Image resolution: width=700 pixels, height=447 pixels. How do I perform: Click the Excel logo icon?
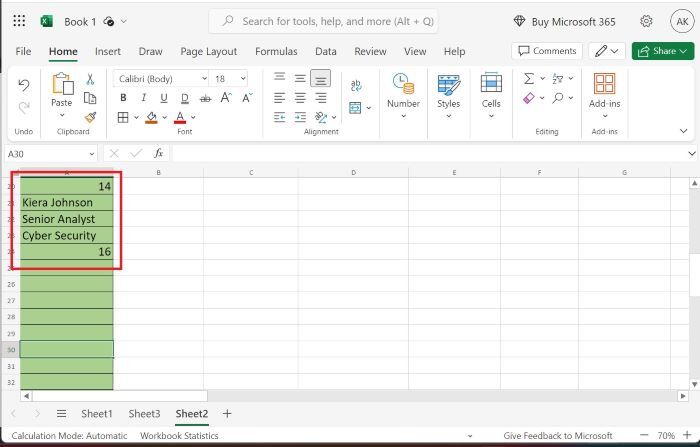pyautogui.click(x=46, y=21)
